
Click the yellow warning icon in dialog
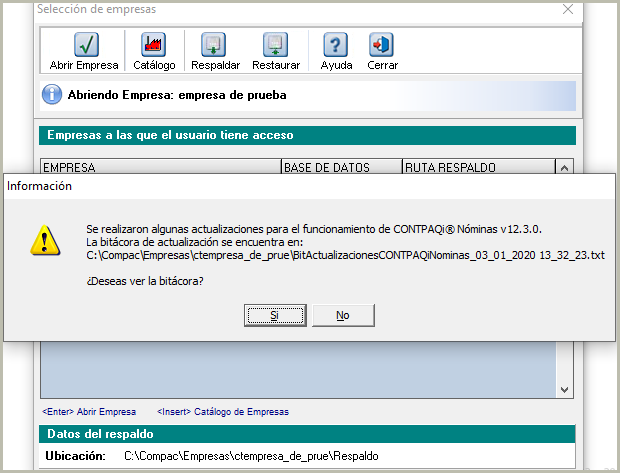(45, 240)
